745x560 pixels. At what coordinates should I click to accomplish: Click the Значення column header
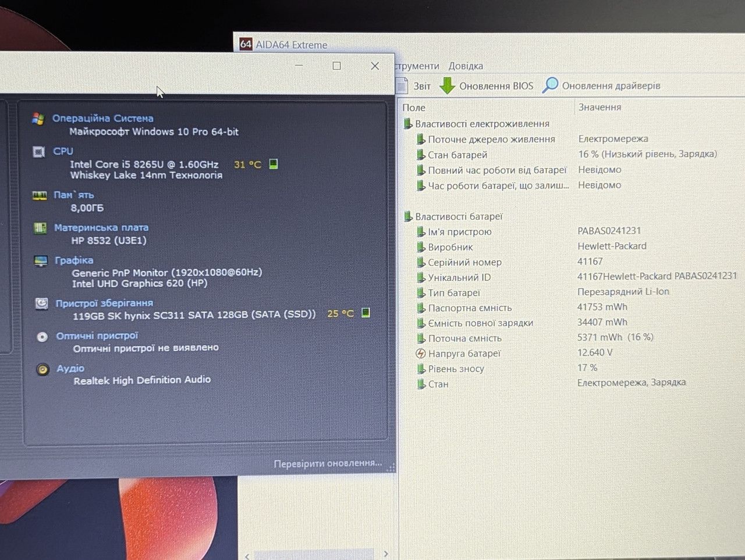(599, 107)
